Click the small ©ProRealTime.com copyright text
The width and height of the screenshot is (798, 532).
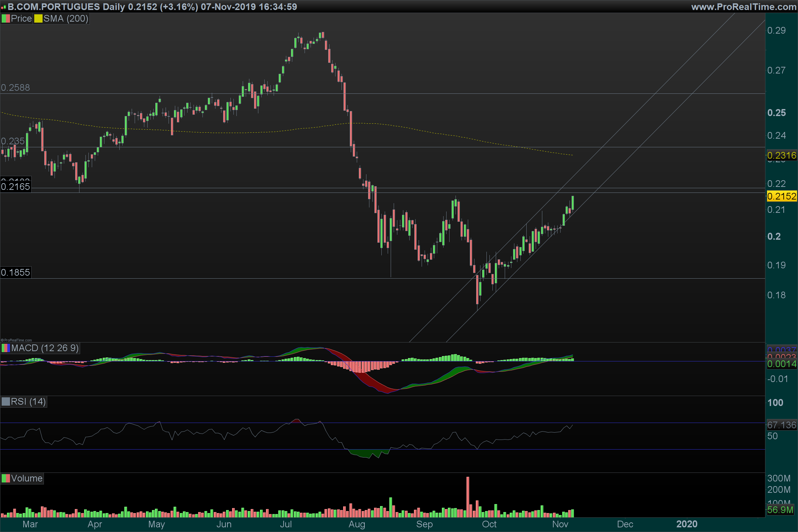(16, 340)
